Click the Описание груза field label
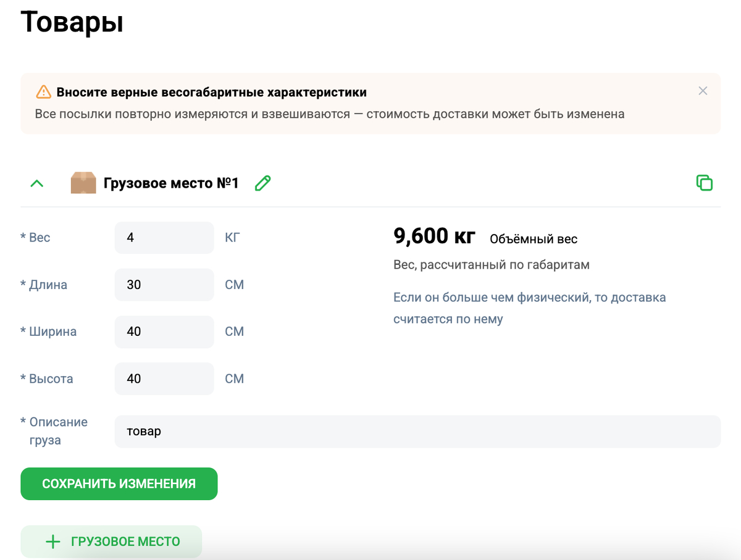741x560 pixels. coord(57,431)
